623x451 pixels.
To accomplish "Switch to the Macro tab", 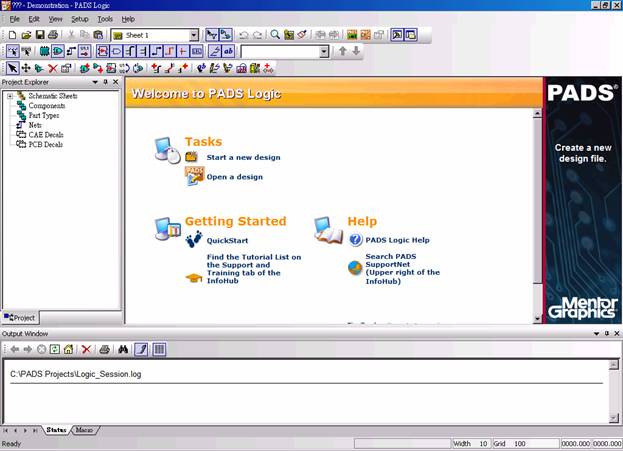I will point(85,429).
